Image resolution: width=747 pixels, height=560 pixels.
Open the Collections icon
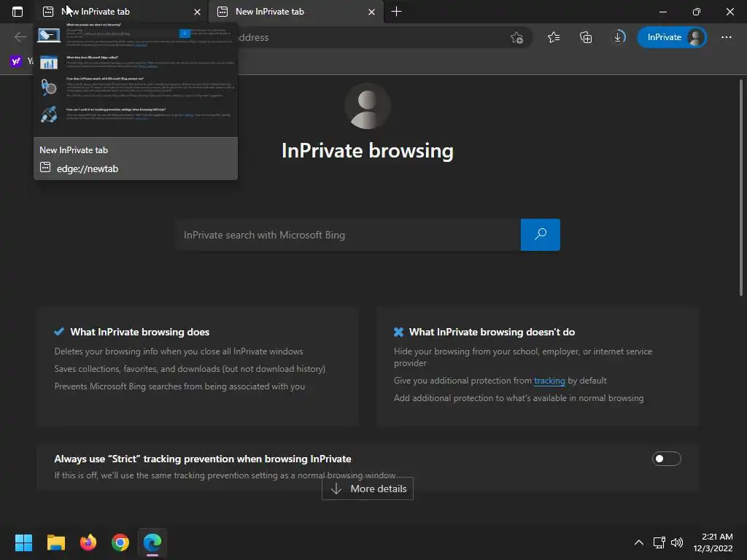click(586, 37)
